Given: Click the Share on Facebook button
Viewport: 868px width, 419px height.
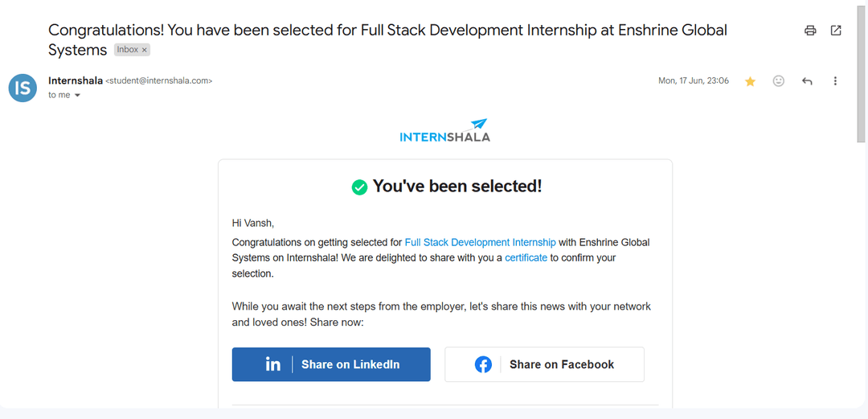Looking at the screenshot, I should [x=544, y=364].
